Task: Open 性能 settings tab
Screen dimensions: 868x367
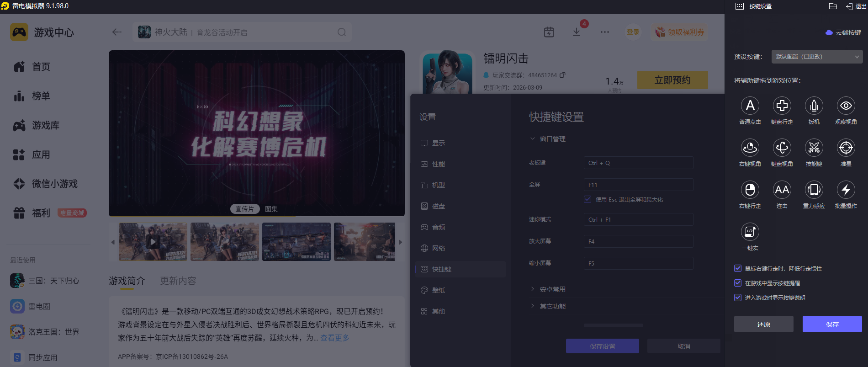Action: 460,164
